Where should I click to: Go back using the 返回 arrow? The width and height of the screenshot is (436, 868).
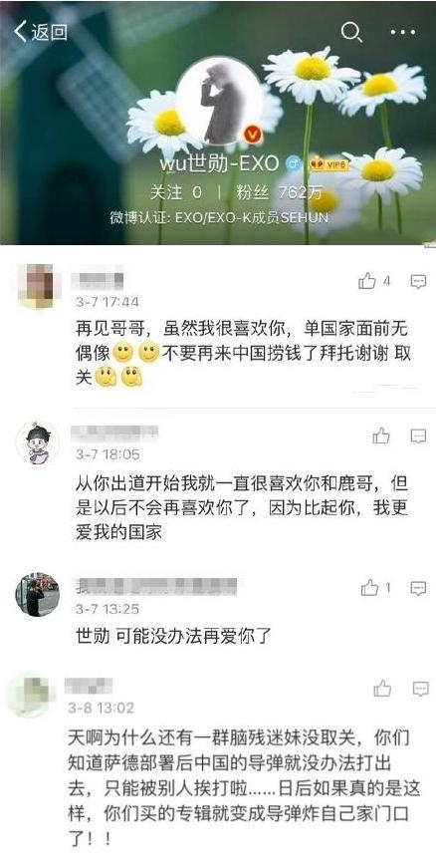click(x=40, y=32)
